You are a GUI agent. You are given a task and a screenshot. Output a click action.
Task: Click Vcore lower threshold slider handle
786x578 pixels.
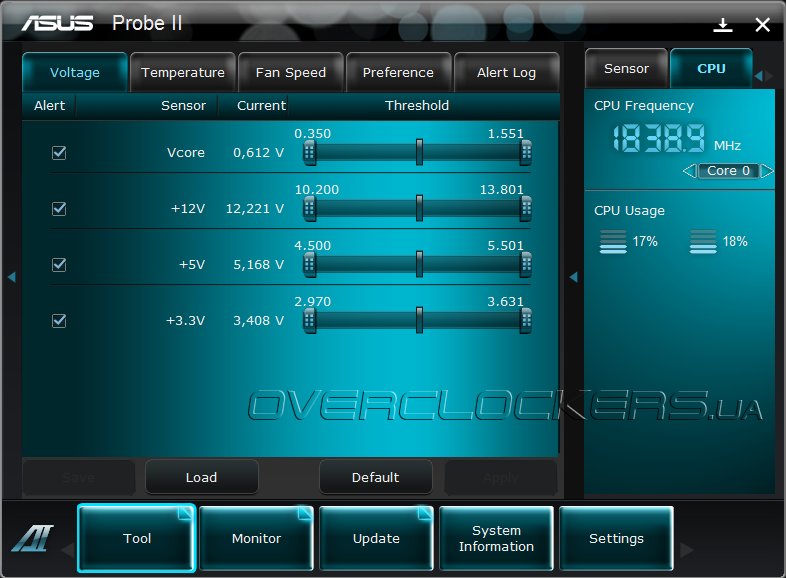(309, 152)
